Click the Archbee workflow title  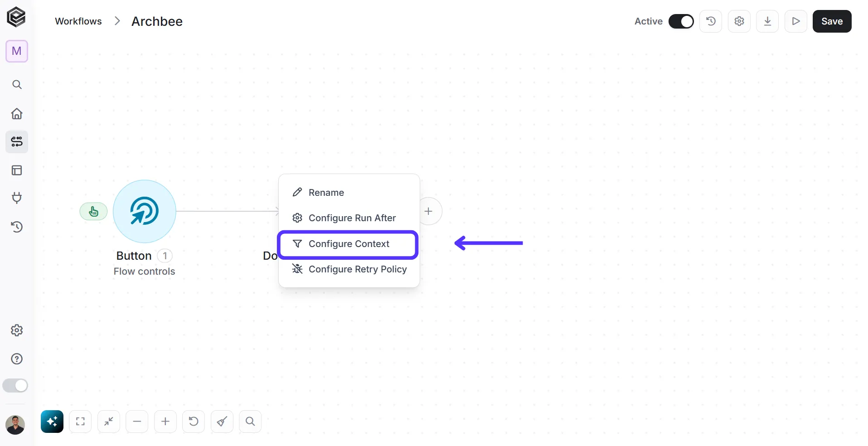(x=157, y=21)
